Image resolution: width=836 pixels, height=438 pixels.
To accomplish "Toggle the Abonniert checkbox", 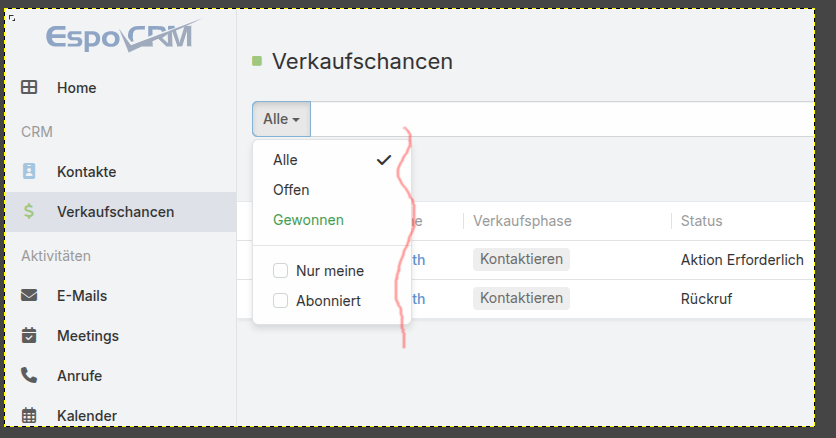I will pos(281,300).
